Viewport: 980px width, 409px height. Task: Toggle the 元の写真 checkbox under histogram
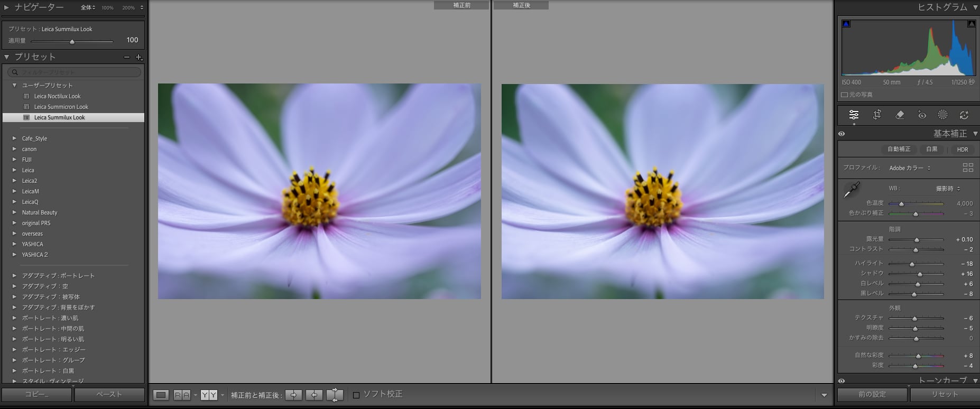point(844,95)
